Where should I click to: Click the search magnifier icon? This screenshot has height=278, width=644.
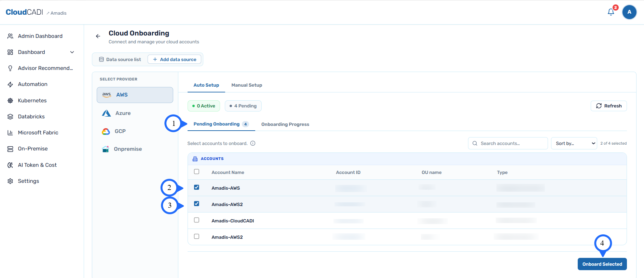click(475, 143)
